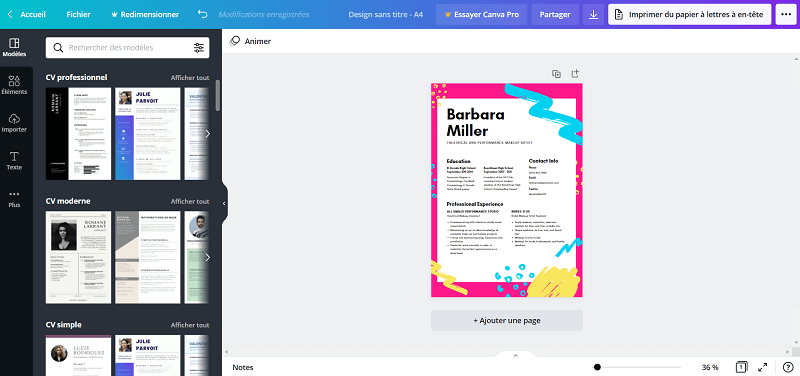Enter fullscreen presentation mode
The height and width of the screenshot is (376, 800).
763,367
